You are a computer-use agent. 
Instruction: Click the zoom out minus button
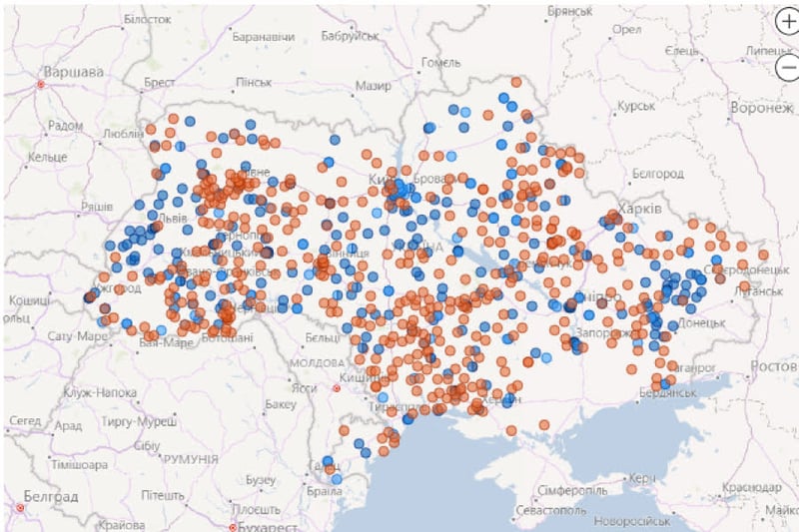coord(788,67)
